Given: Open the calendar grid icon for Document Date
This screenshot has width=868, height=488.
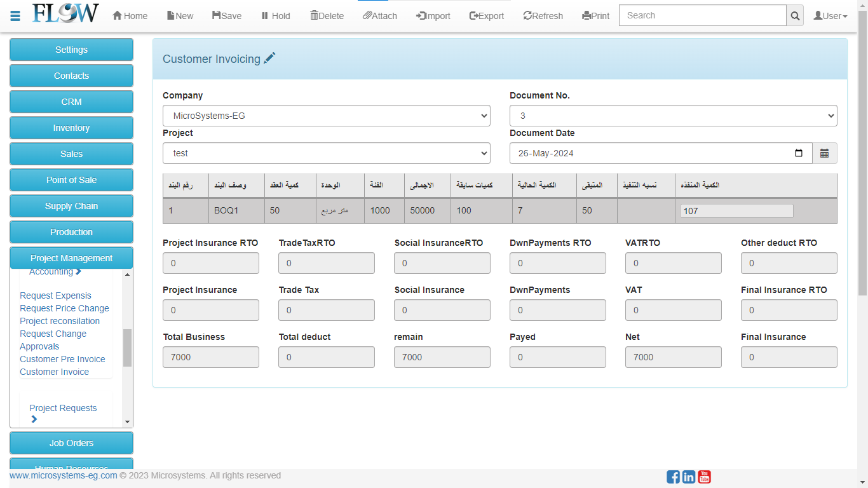Looking at the screenshot, I should tap(824, 153).
